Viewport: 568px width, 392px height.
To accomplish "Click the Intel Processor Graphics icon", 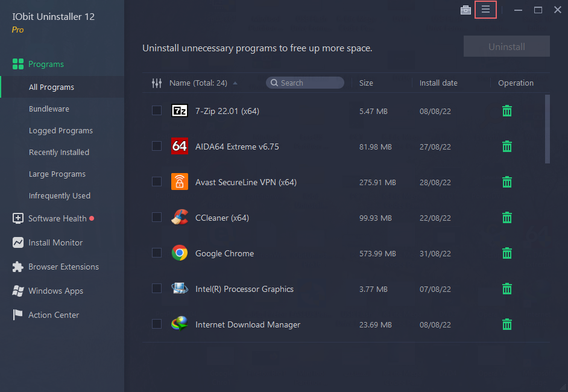I will [x=179, y=288].
